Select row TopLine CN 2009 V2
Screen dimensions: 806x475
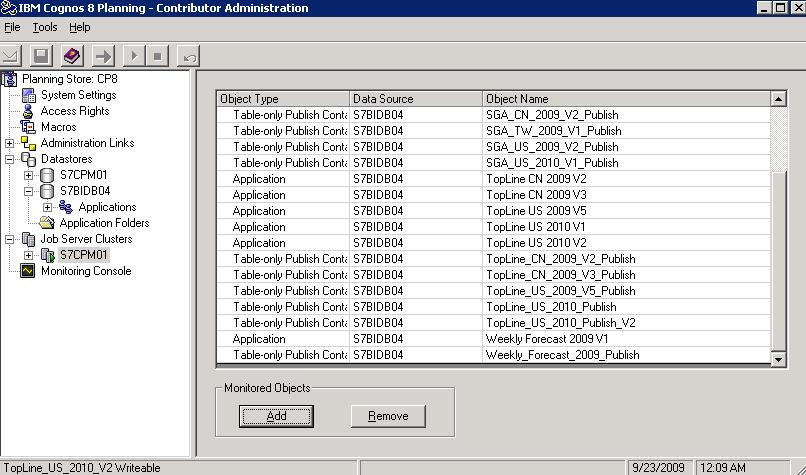click(493, 179)
